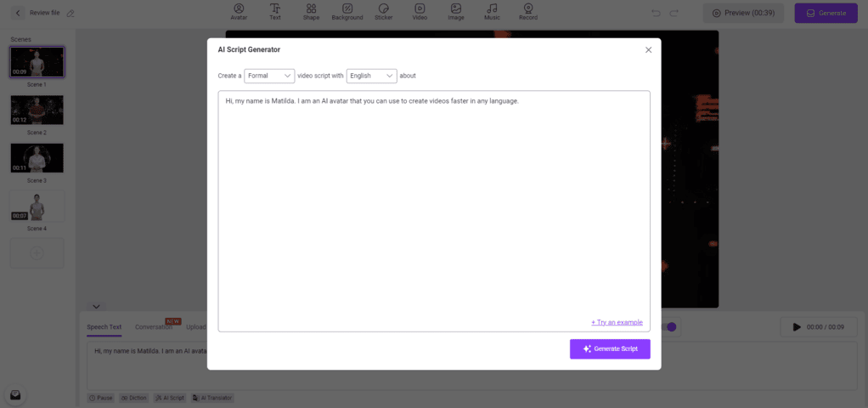Click inside the script topic text area

coord(434,211)
